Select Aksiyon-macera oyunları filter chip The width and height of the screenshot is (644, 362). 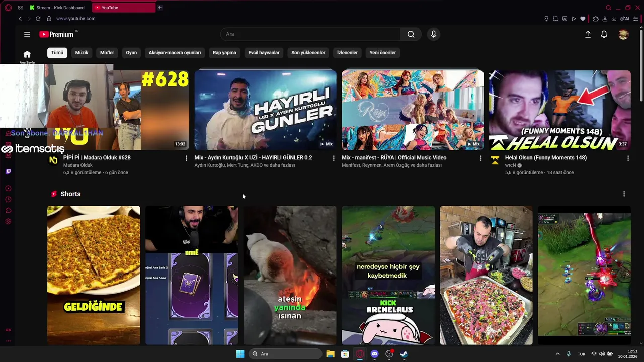(x=175, y=53)
